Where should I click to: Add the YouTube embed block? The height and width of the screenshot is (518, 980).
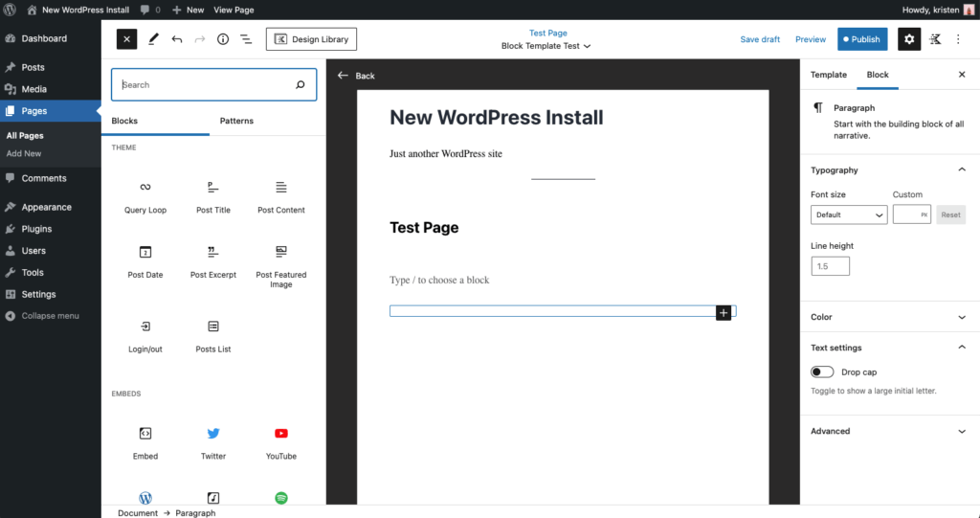coord(281,434)
